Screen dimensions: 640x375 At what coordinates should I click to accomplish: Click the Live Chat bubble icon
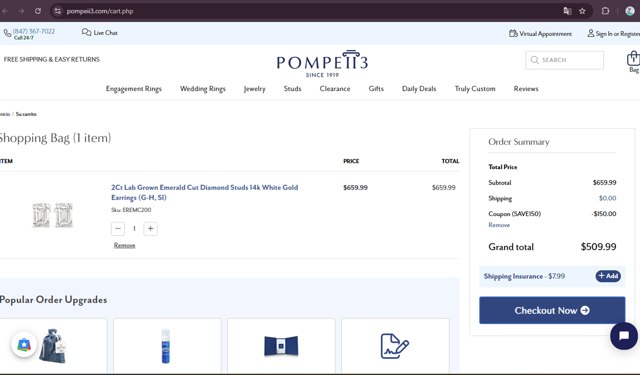[86, 32]
